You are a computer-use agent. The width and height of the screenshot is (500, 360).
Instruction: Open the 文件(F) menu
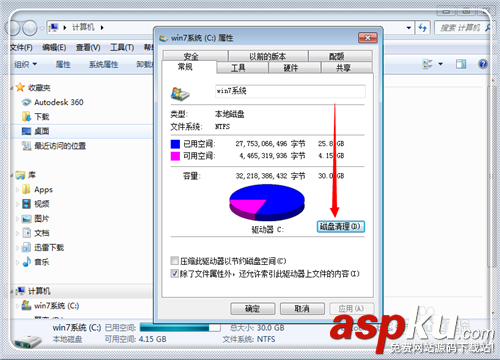coord(21,48)
